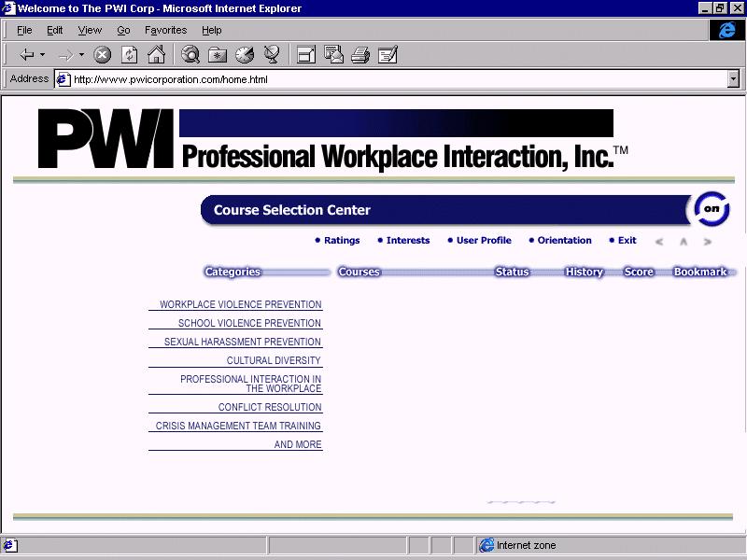Click the Back navigation arrow button
747x560 pixels.
(x=27, y=55)
